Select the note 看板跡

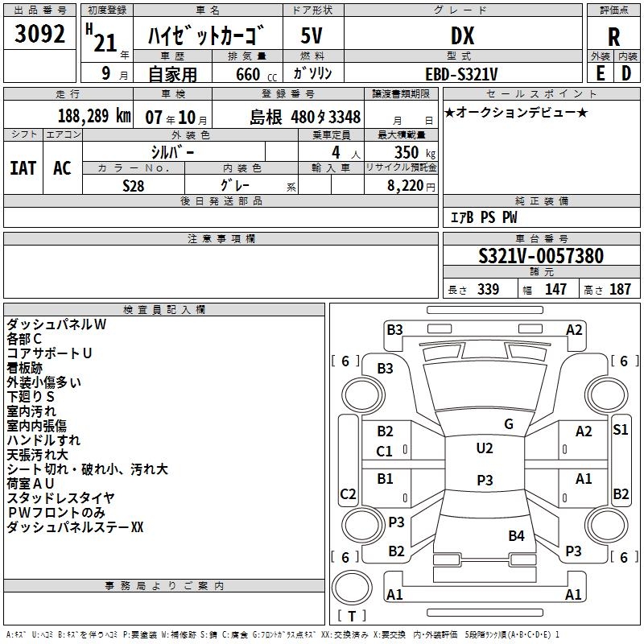point(25,368)
